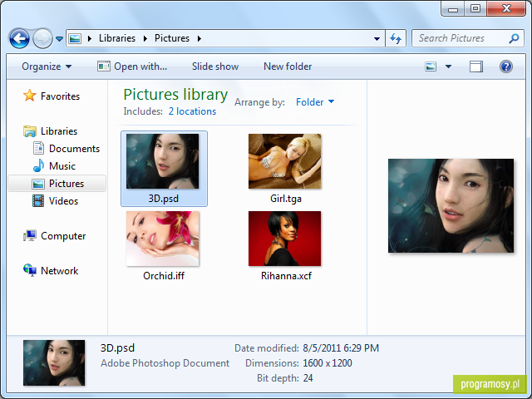The width and height of the screenshot is (532, 399).
Task: Click the Music note icon
Action: click(x=38, y=165)
